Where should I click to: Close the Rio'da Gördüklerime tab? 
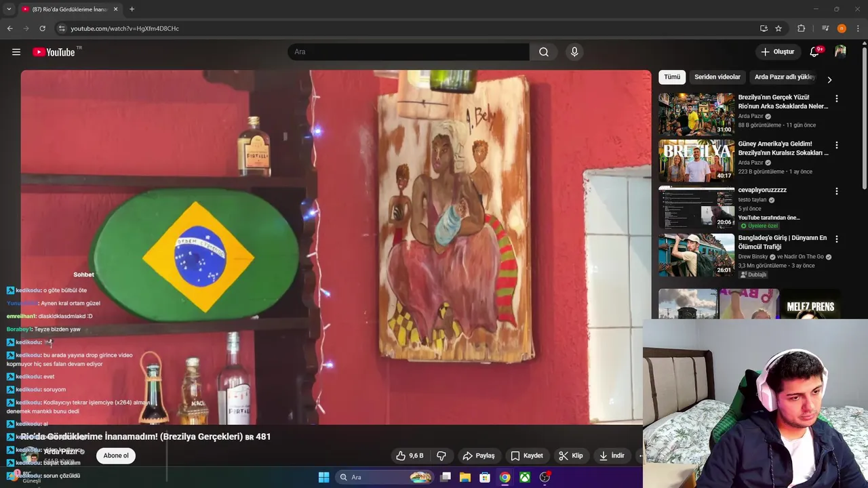click(115, 9)
